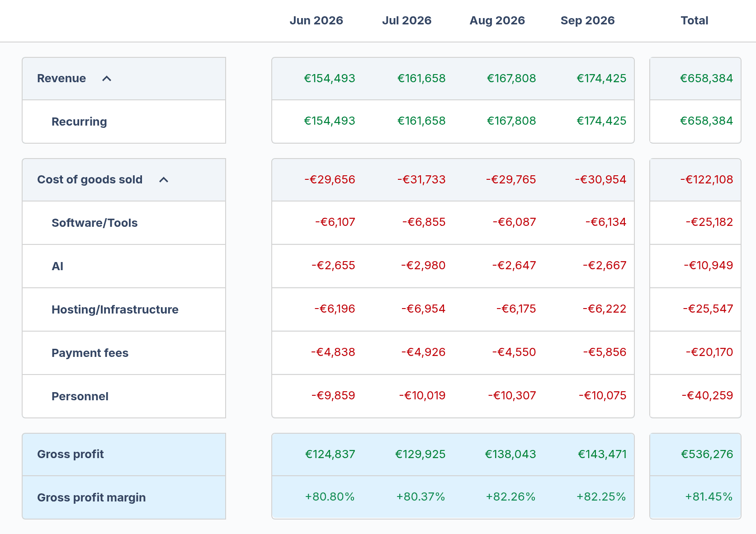Click Personnel total -€40,259

pyautogui.click(x=708, y=395)
